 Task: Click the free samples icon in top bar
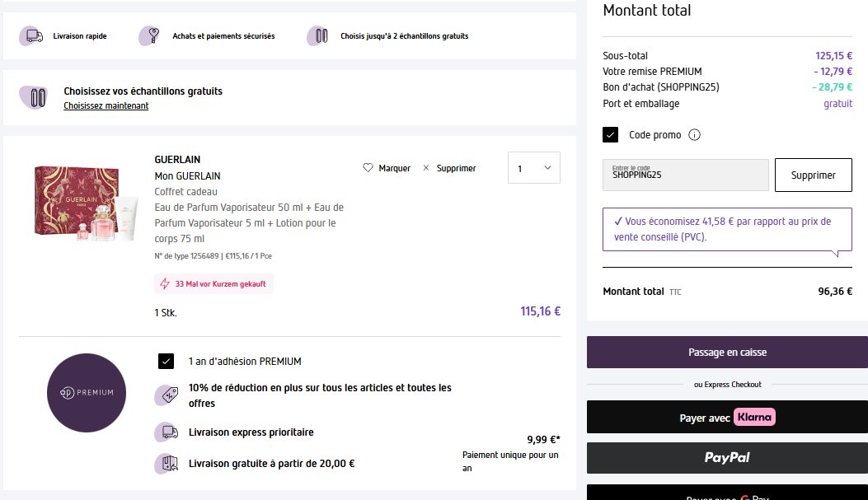(318, 36)
